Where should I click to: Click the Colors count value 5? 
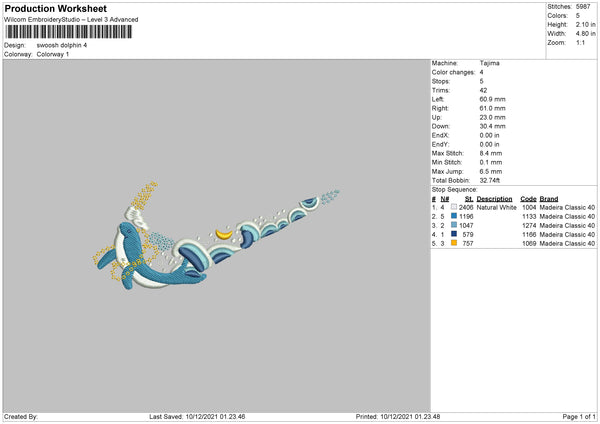click(577, 16)
